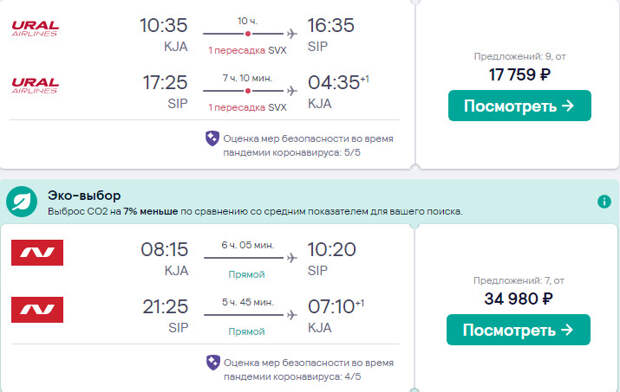Click the 'Прямой' label on the 21:25 flight
The image size is (620, 392).
tap(246, 331)
